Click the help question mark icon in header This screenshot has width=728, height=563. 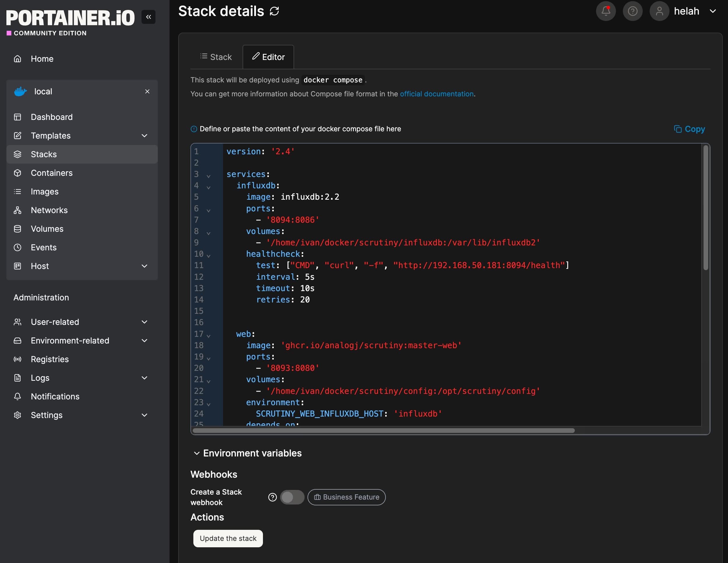click(632, 11)
